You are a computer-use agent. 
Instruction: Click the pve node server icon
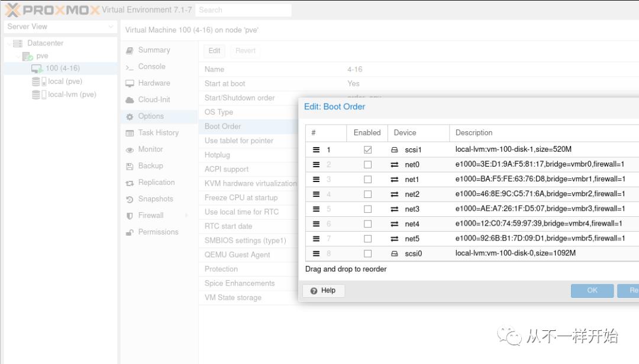click(28, 56)
